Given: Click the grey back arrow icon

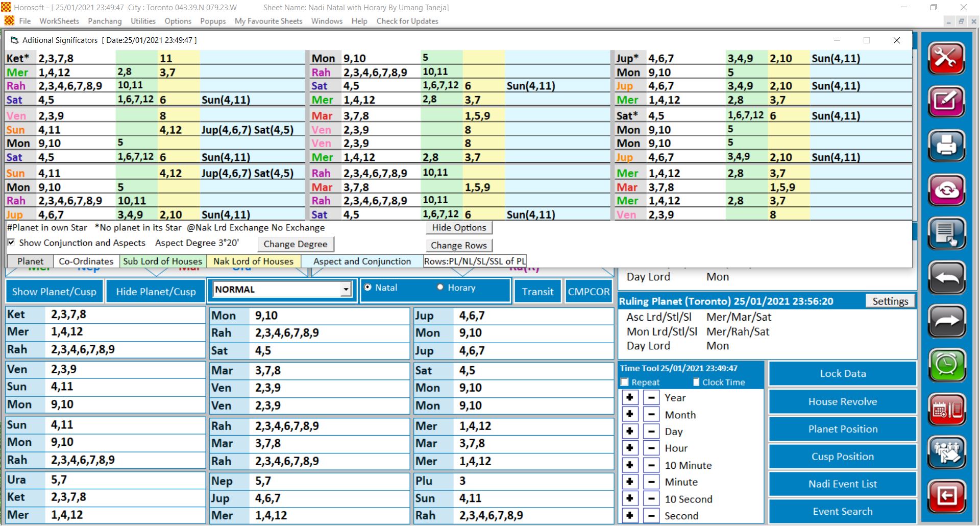Looking at the screenshot, I should (947, 277).
